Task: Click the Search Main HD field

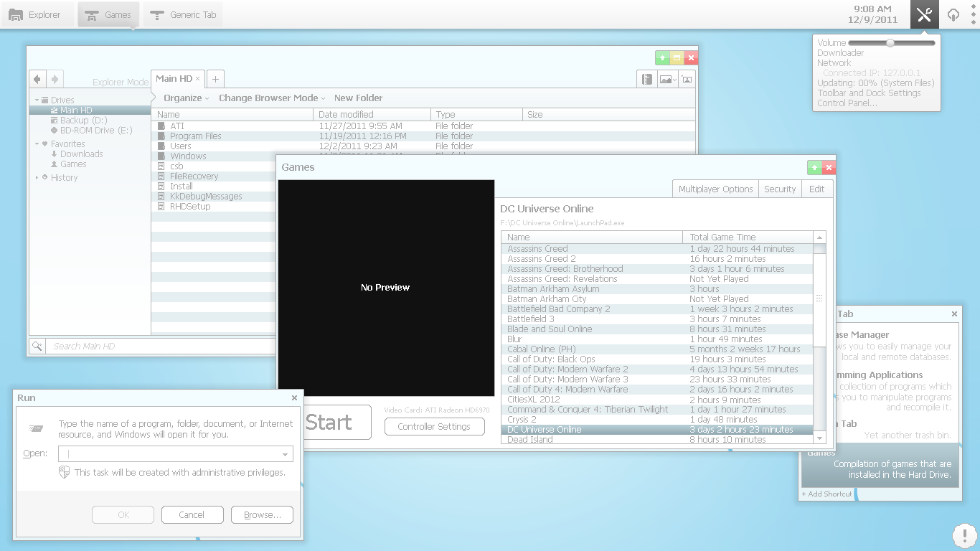Action: click(x=161, y=346)
